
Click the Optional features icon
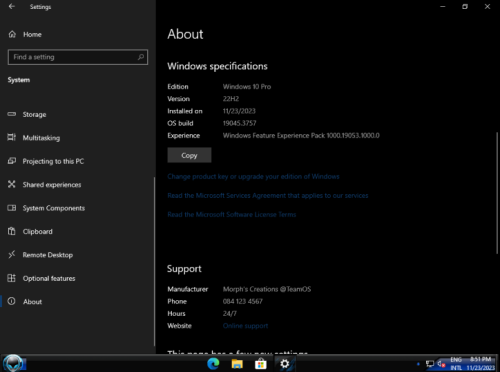pyautogui.click(x=12, y=278)
